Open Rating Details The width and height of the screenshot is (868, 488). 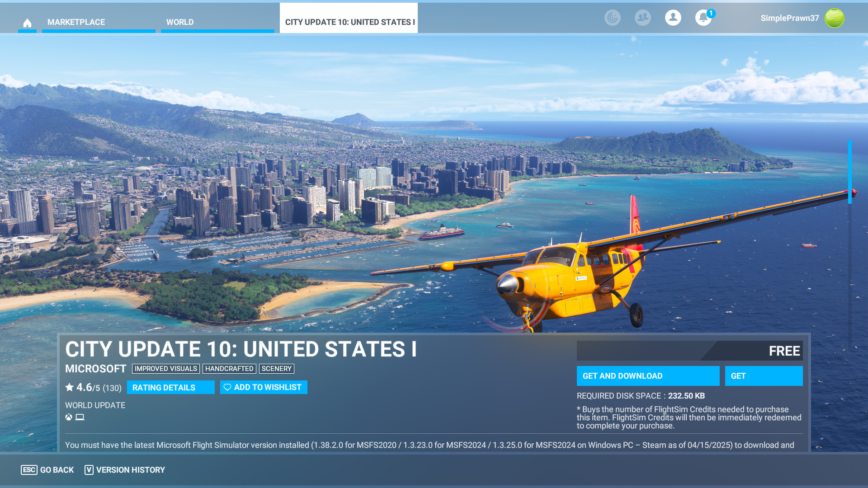(171, 387)
